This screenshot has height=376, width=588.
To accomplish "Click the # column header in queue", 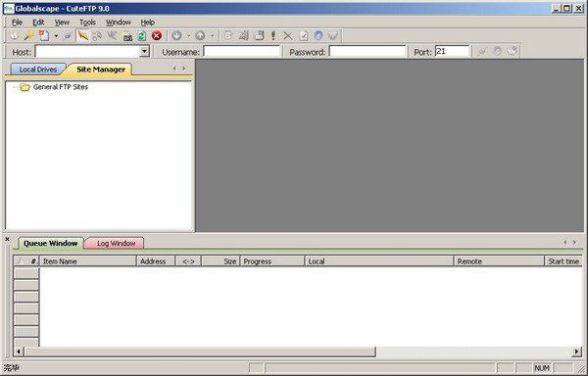I will point(26,261).
